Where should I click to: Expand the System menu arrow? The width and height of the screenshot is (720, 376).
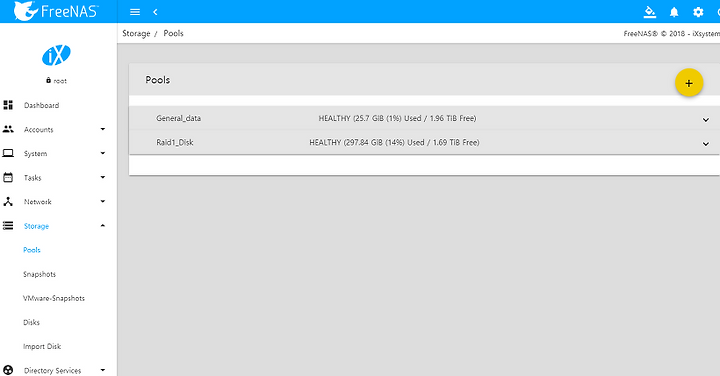coord(103,153)
